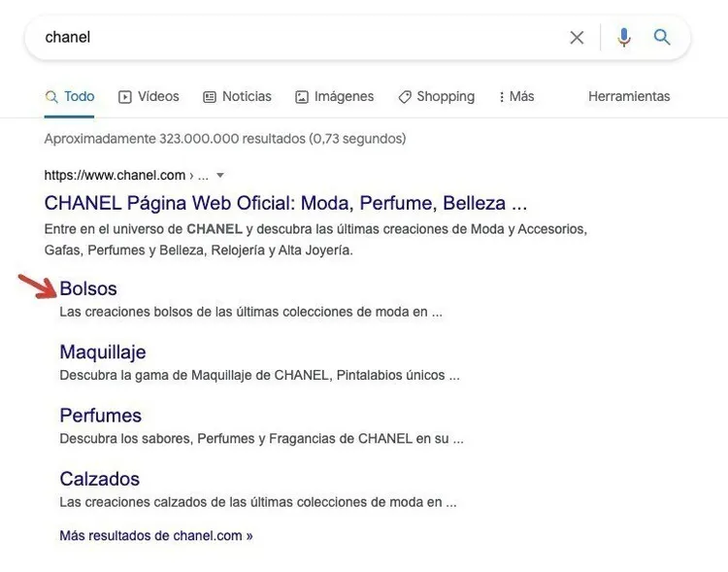The image size is (728, 572).
Task: Click the Las creaciones calzados snippet
Action: pos(258,502)
